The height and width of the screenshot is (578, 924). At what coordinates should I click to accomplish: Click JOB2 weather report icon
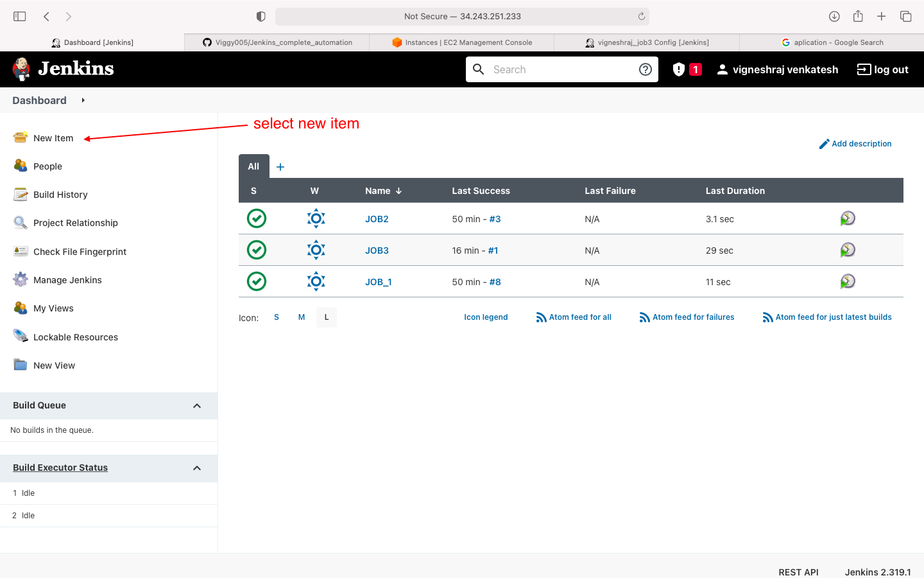point(316,218)
